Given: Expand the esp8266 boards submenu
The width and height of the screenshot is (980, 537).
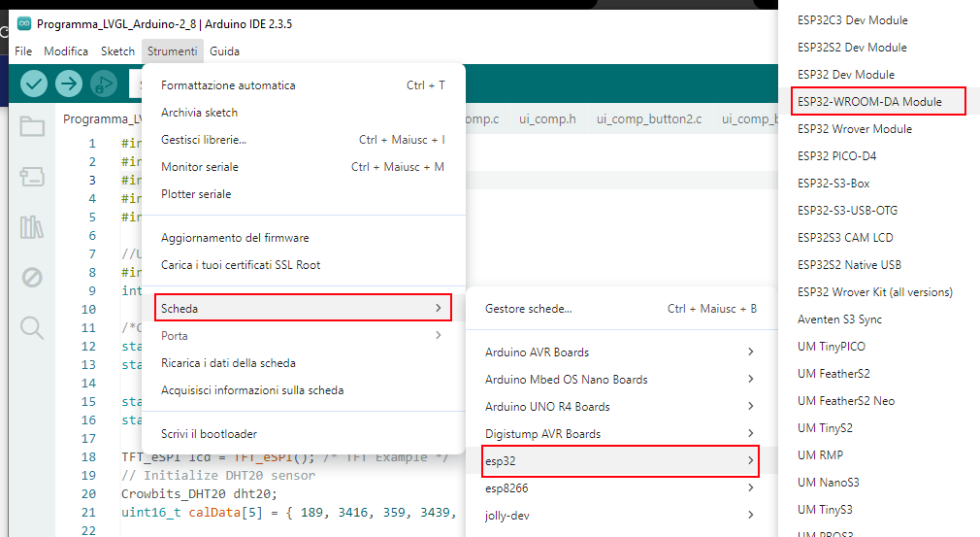Looking at the screenshot, I should click(x=619, y=488).
